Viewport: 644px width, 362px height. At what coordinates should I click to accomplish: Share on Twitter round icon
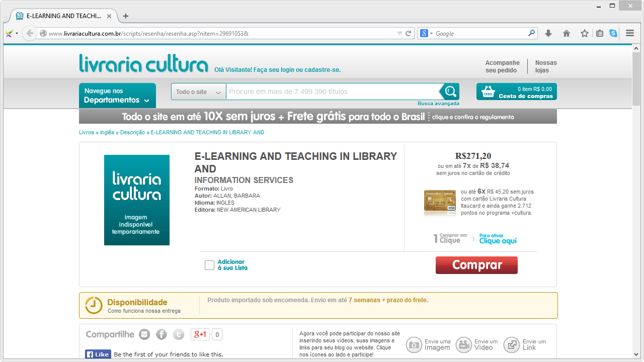(x=179, y=334)
